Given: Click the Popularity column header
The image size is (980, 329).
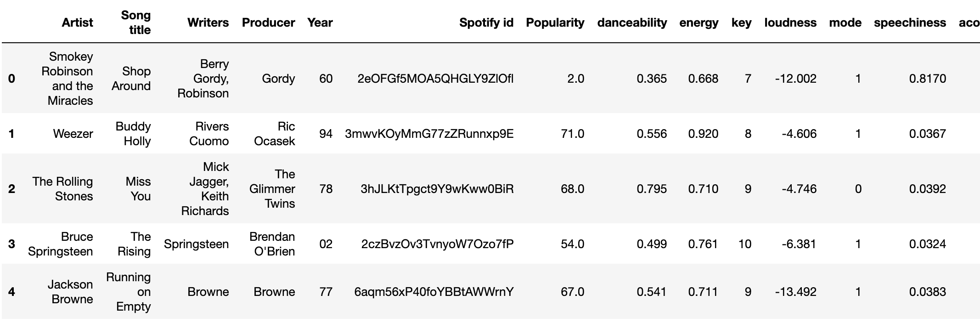Looking at the screenshot, I should (555, 23).
